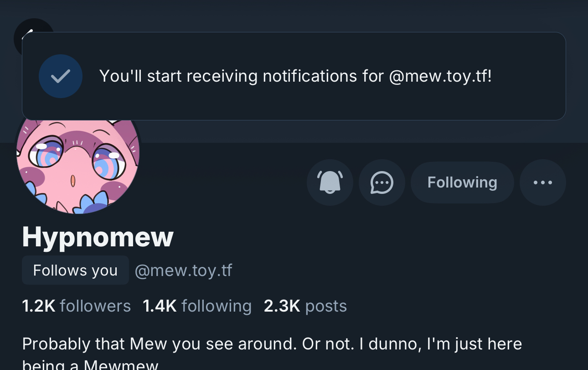Image resolution: width=588 pixels, height=370 pixels.
Task: Select the @mew.toy.tf handle under the name
Action: [183, 271]
